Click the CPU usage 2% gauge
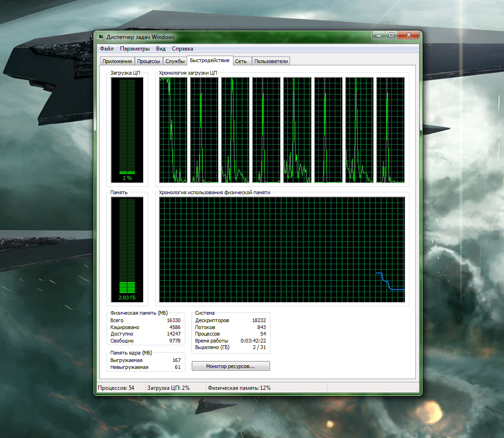 [127, 130]
